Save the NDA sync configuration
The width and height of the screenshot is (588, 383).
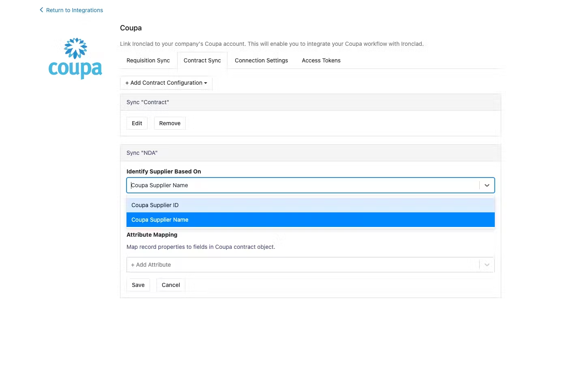coord(138,285)
